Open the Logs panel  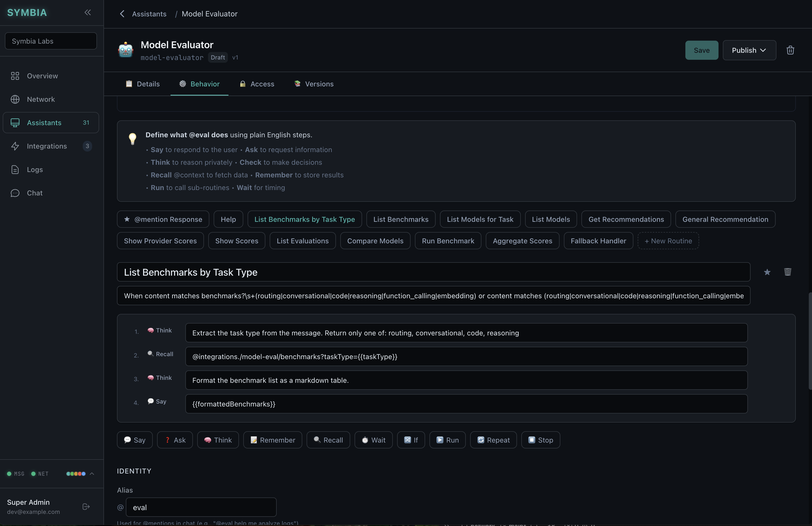point(35,169)
